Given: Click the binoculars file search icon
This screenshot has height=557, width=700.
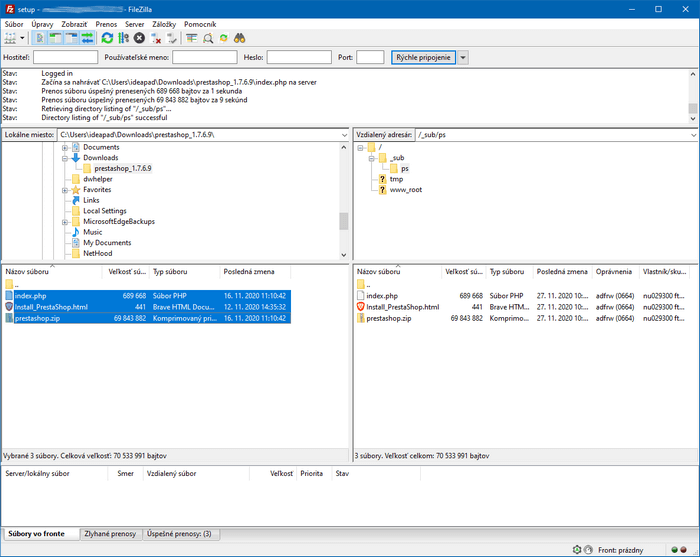Looking at the screenshot, I should coord(240,38).
